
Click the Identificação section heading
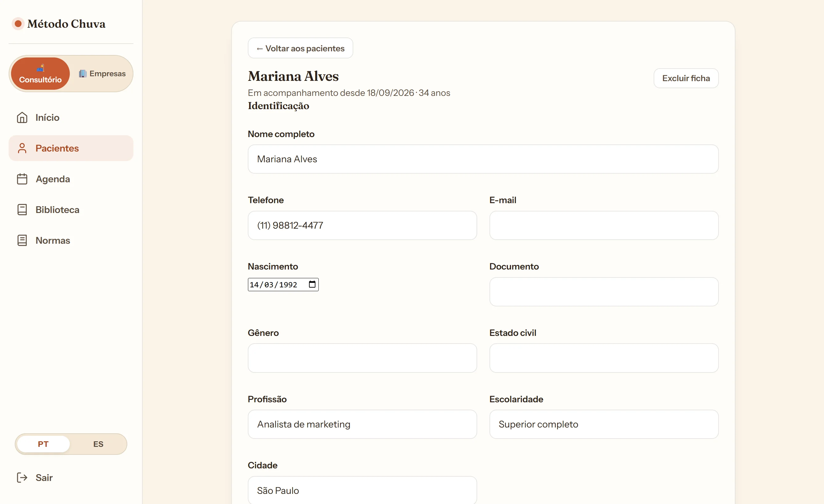pyautogui.click(x=278, y=106)
